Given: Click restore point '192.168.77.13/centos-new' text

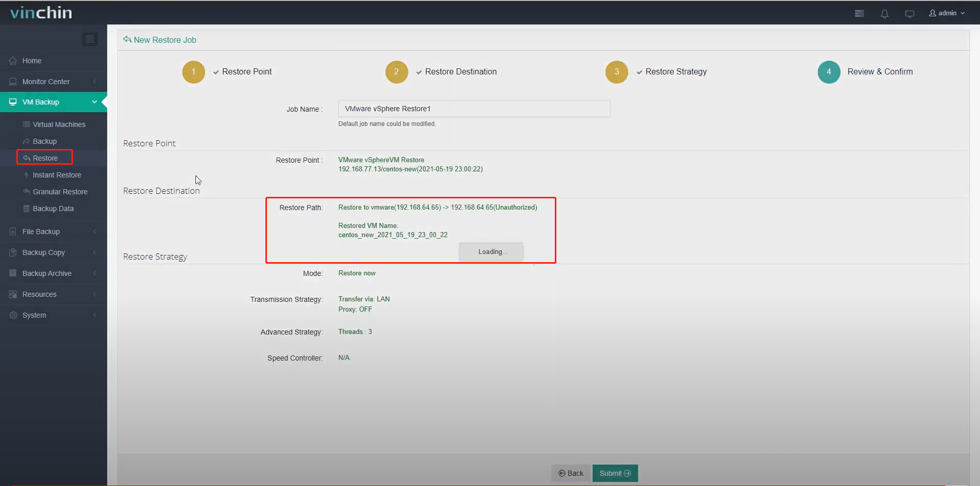Looking at the screenshot, I should click(410, 169).
